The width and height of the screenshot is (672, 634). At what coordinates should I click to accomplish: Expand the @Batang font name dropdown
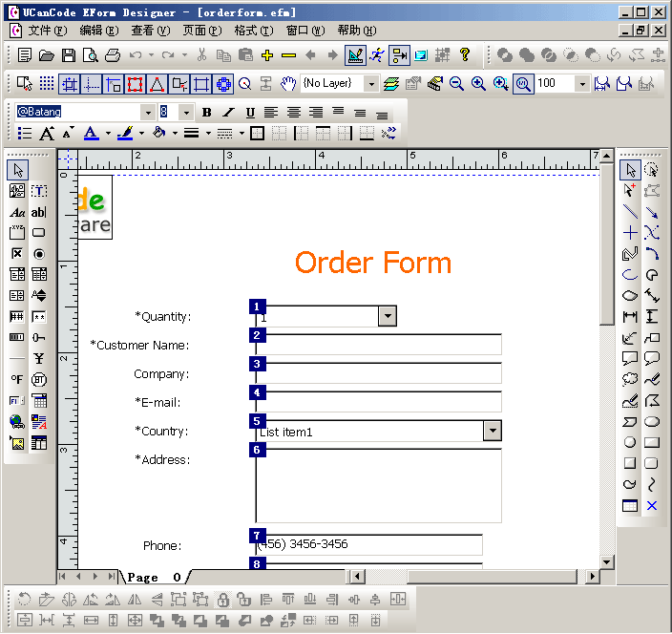(x=147, y=113)
